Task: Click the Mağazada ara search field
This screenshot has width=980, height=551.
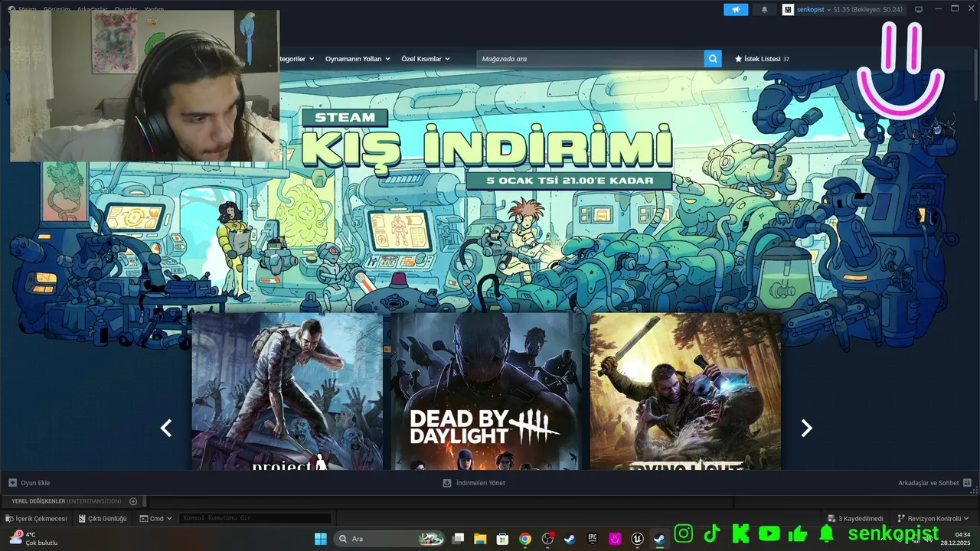Action: 590,59
